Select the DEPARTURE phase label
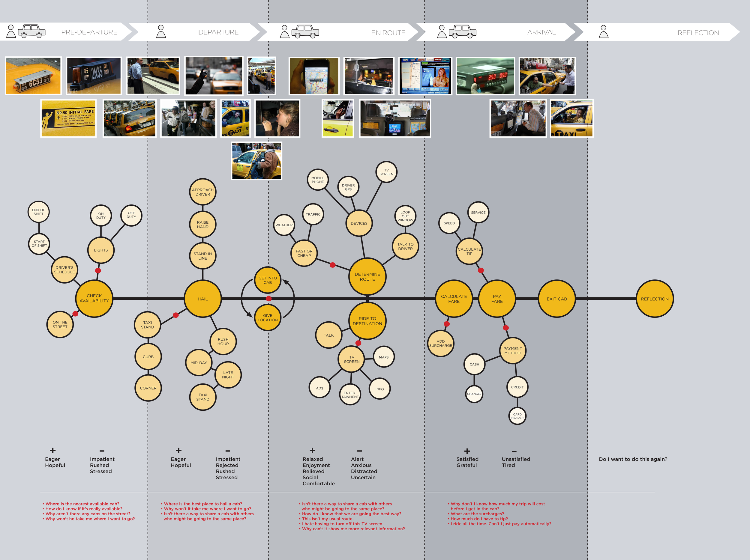The width and height of the screenshot is (750, 560). [x=218, y=32]
